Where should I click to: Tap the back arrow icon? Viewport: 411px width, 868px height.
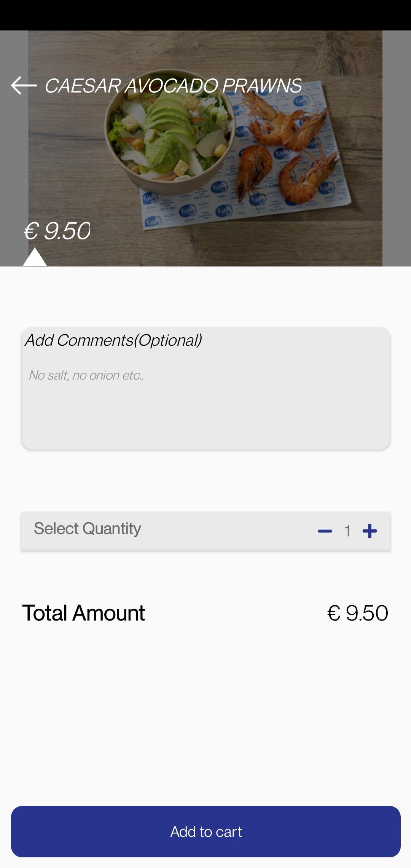tap(24, 85)
